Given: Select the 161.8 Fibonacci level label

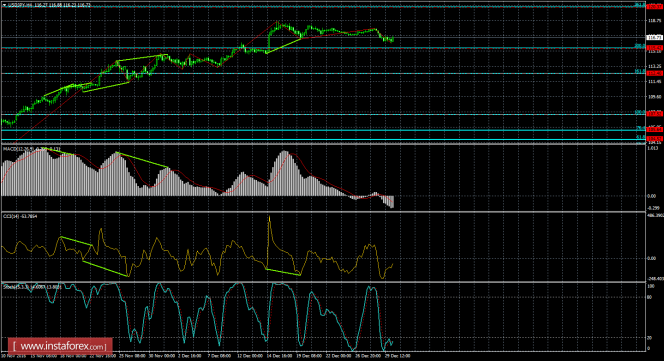Looking at the screenshot, I should [639, 72].
